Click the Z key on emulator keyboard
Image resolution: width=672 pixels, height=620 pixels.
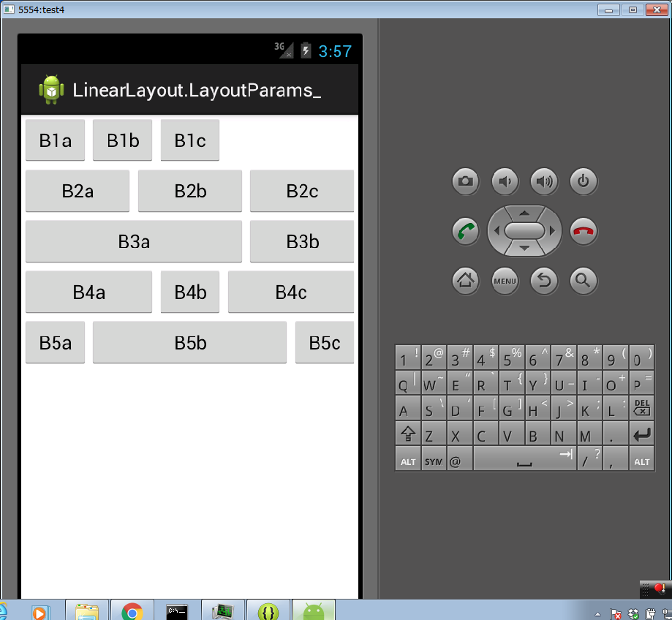pyautogui.click(x=434, y=433)
